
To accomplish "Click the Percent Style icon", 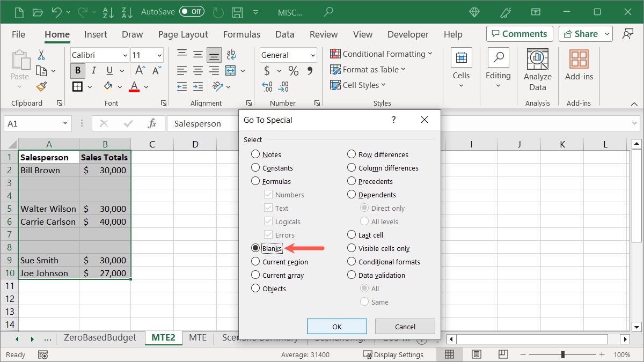I will (x=293, y=71).
